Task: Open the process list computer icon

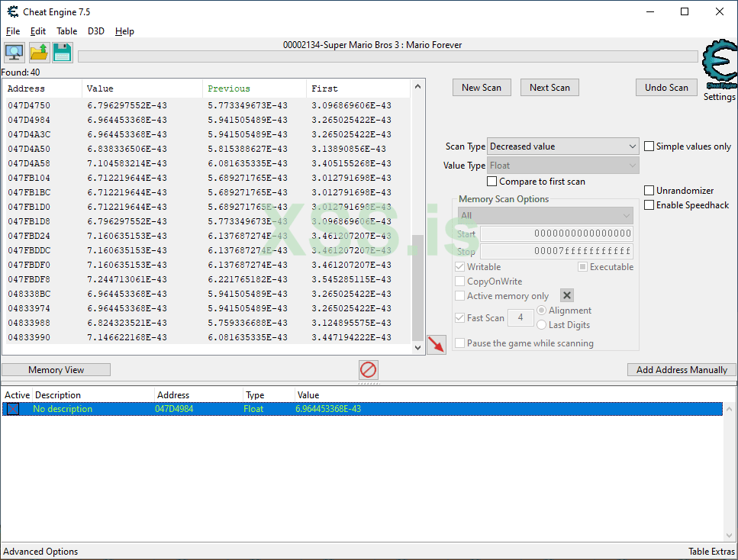Action: pyautogui.click(x=15, y=52)
